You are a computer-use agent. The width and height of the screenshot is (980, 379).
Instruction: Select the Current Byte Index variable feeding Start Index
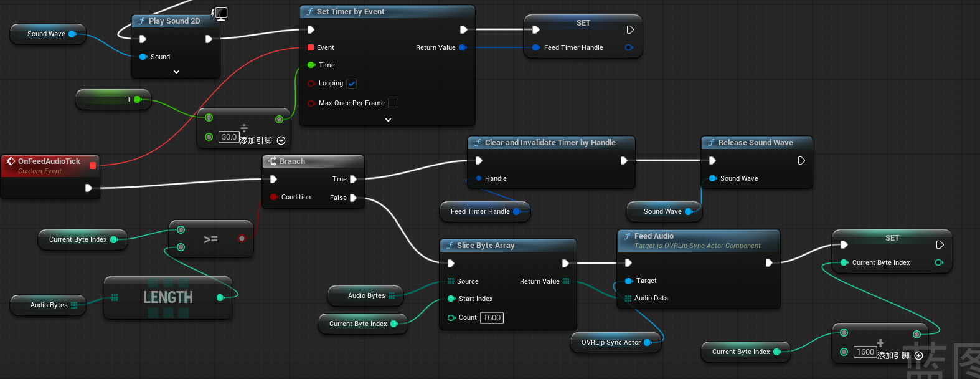pos(363,324)
